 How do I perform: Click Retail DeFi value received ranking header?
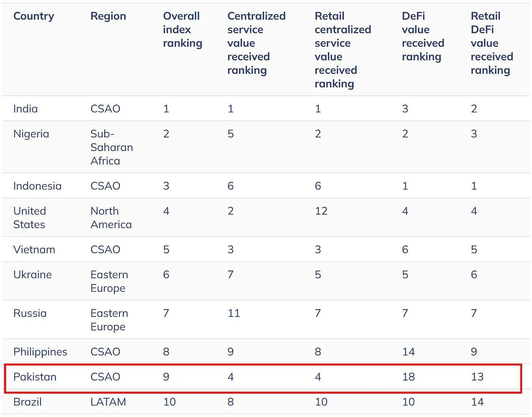[x=491, y=43]
